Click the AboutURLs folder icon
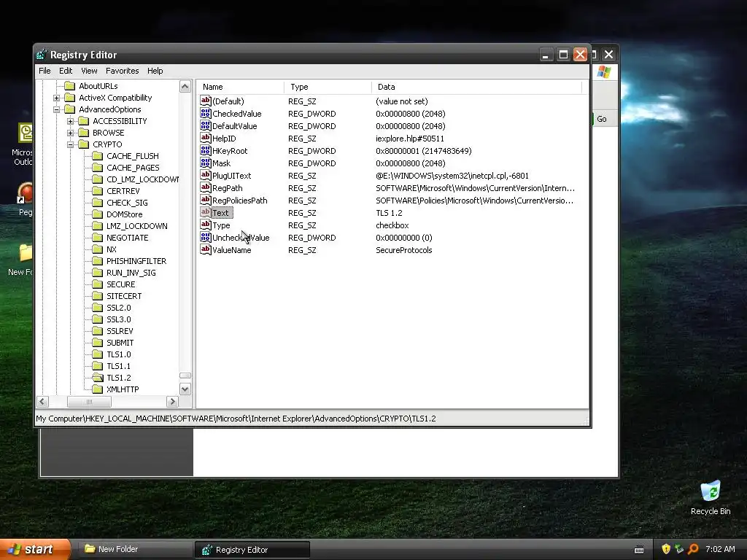The width and height of the screenshot is (747, 560). tap(70, 86)
